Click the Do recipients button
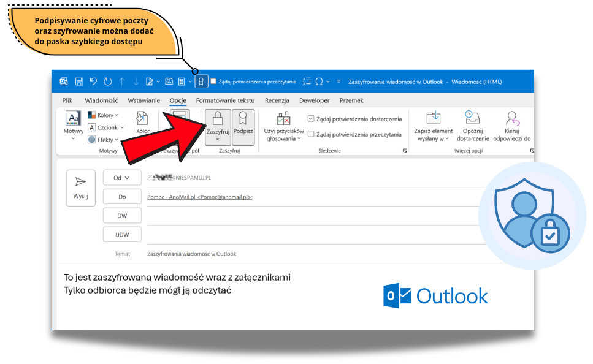This screenshot has width=593, height=364. tap(122, 197)
